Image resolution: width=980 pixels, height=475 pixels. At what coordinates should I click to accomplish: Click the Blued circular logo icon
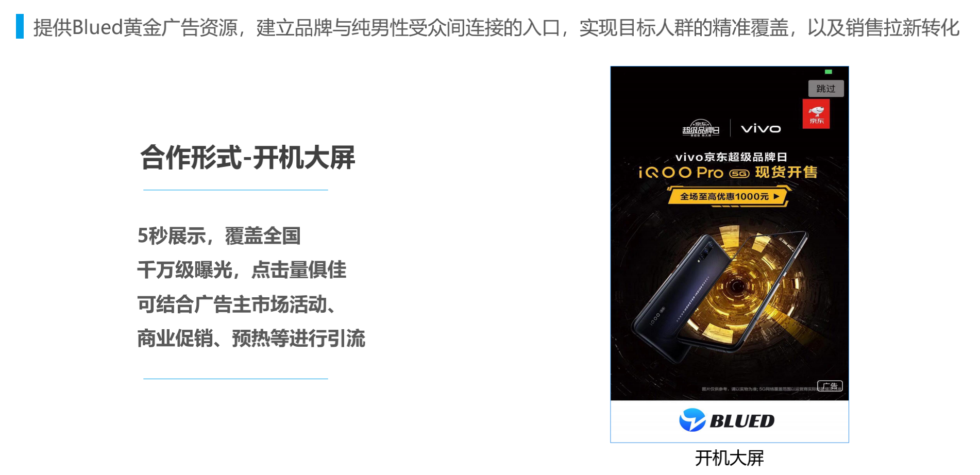click(x=692, y=420)
